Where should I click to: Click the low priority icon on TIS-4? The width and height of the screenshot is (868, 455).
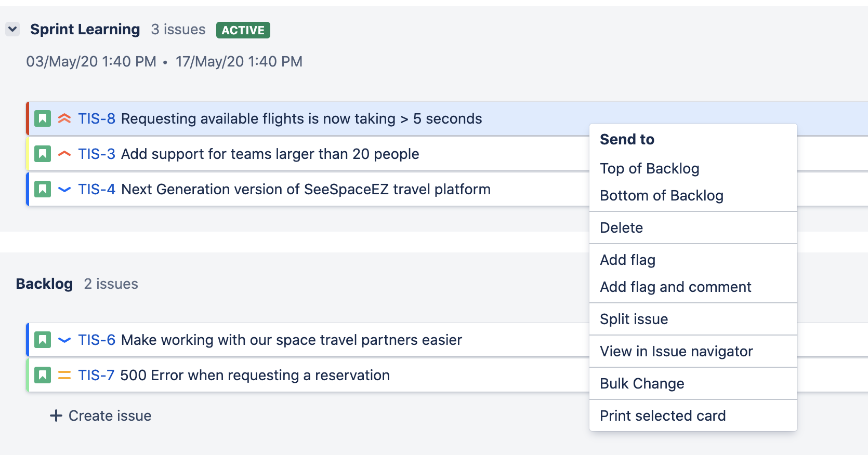64,189
